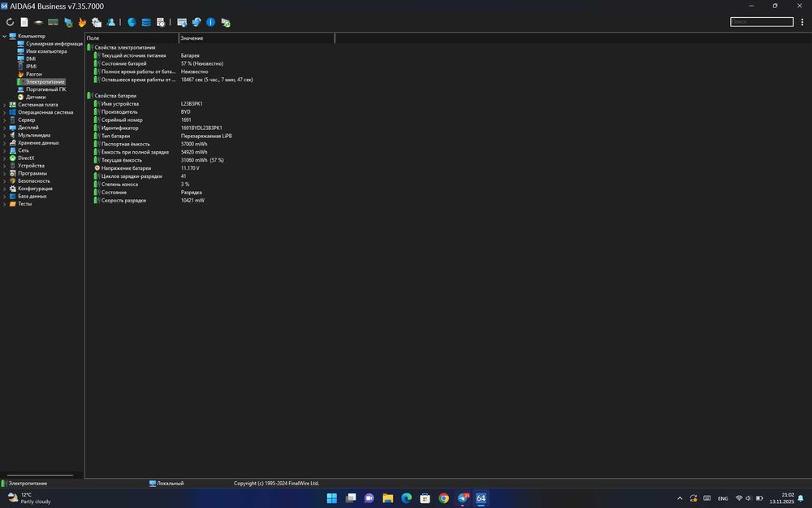Click the 54920 mWh value

coord(194,152)
